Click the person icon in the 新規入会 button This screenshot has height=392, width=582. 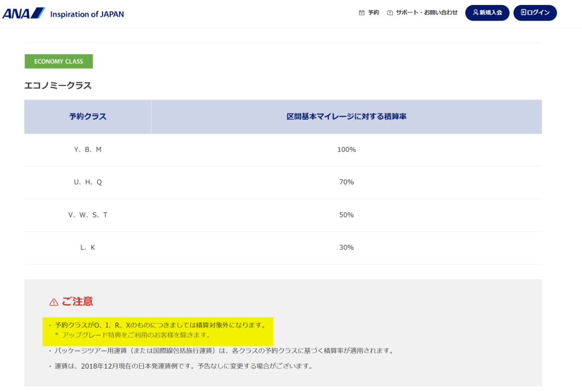(x=476, y=12)
